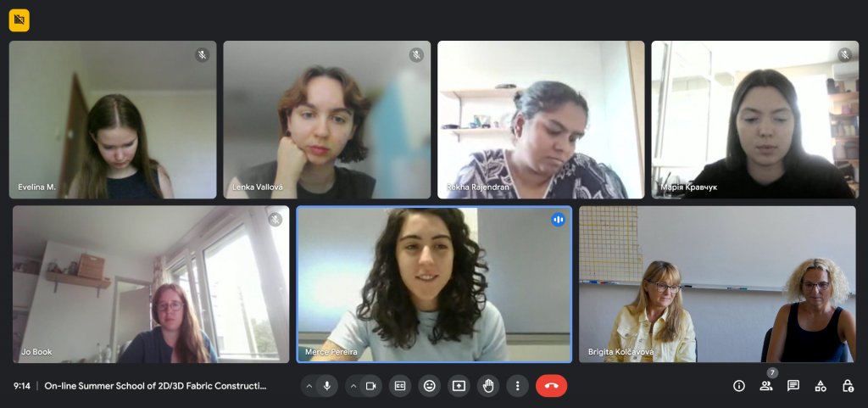The image size is (868, 408).
Task: Open meeting details info icon
Action: [x=739, y=386]
